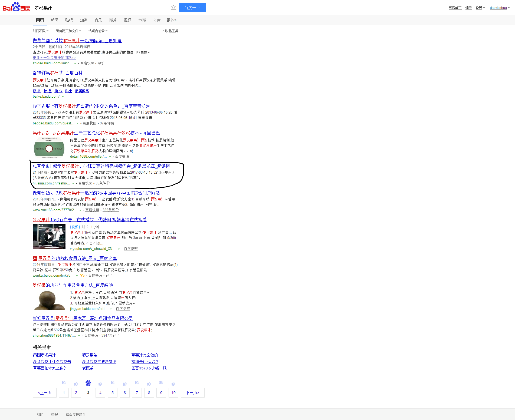Click the V3 badge on the wenku result
The height and width of the screenshot is (420, 515).
click(82, 275)
